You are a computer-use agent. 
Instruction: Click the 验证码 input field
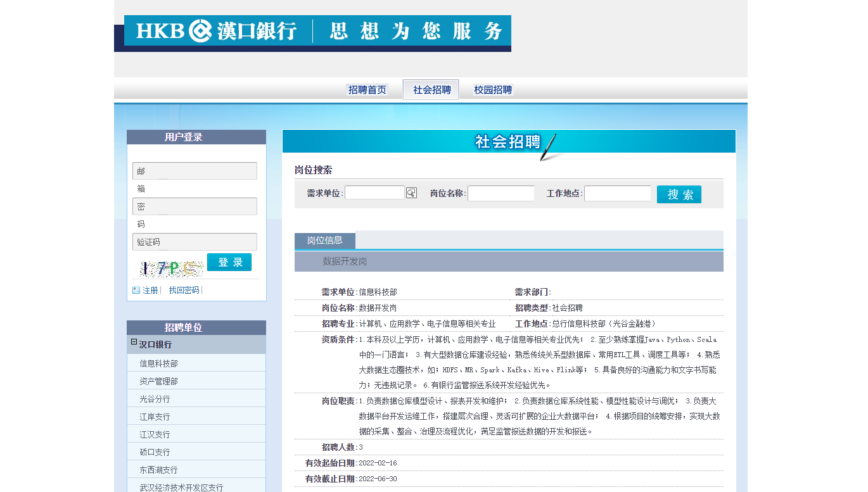click(x=195, y=242)
